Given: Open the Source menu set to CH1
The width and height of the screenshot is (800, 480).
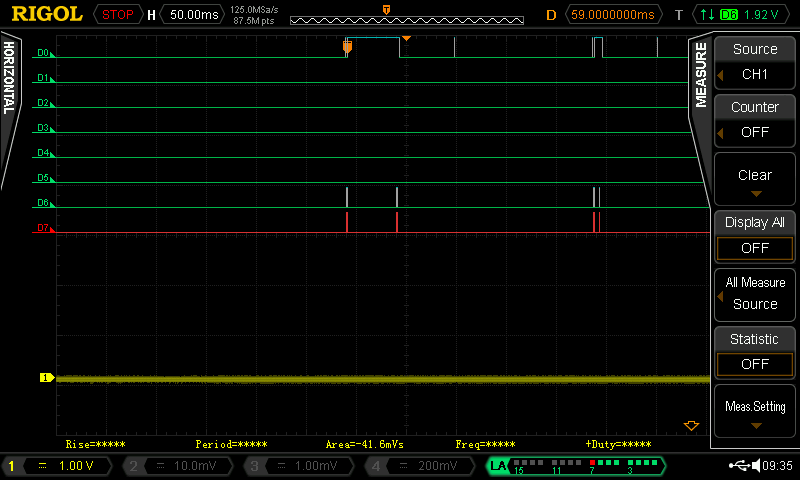Looking at the screenshot, I should tap(755, 62).
